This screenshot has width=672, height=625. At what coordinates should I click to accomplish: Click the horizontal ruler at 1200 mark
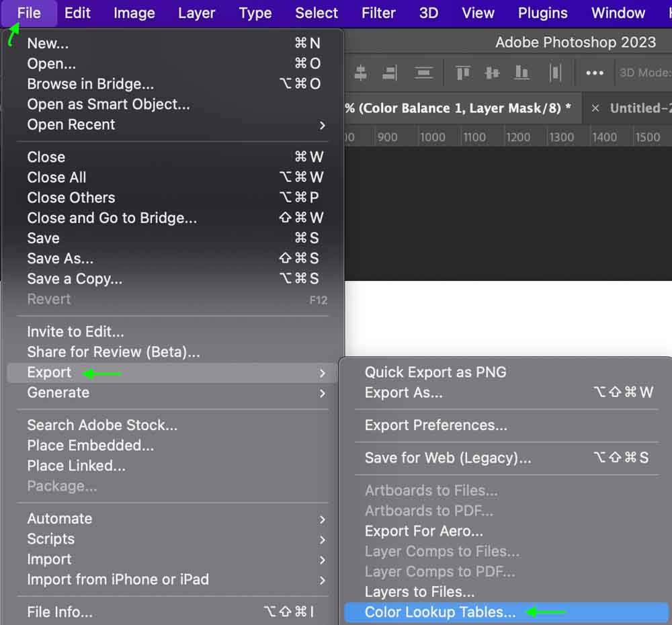(517, 137)
